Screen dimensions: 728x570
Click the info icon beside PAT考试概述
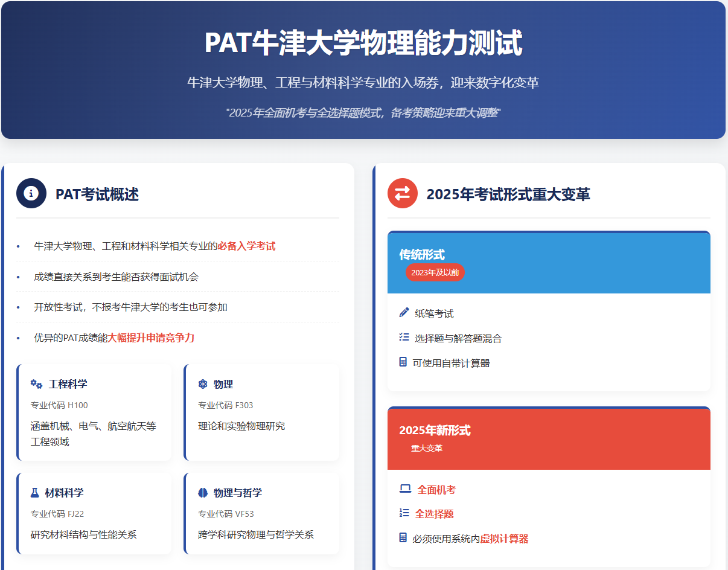click(31, 193)
